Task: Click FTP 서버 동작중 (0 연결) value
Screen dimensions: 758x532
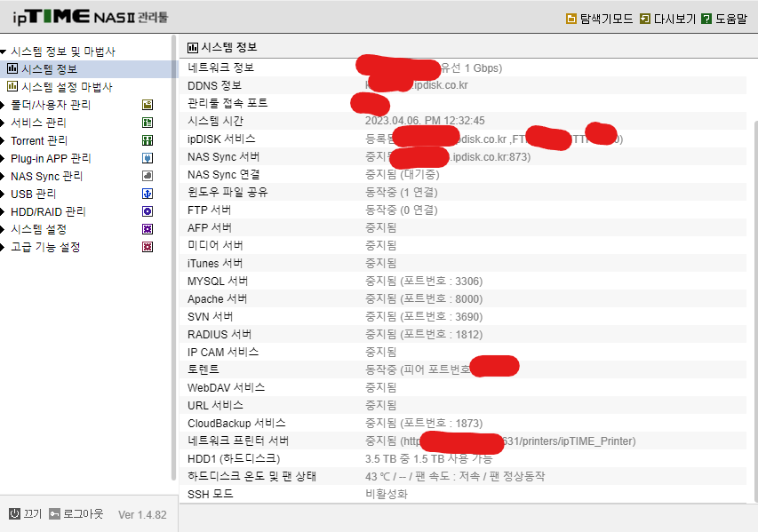Action: [x=402, y=210]
